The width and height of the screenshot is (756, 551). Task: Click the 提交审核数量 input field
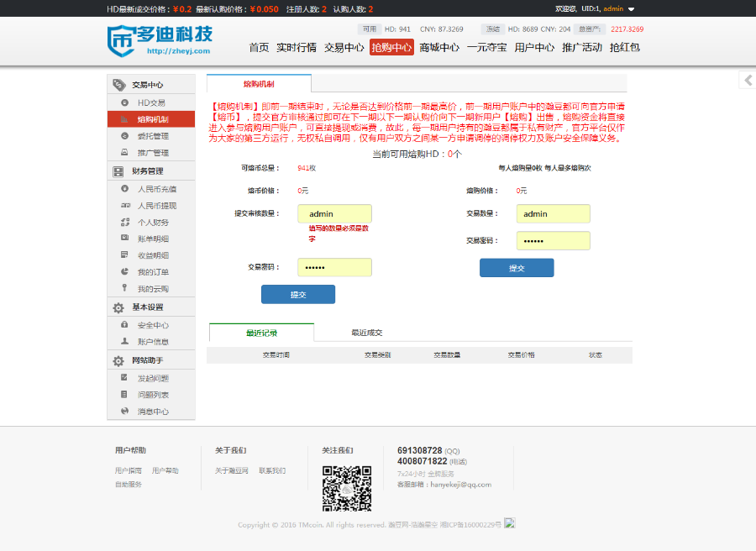coord(334,213)
